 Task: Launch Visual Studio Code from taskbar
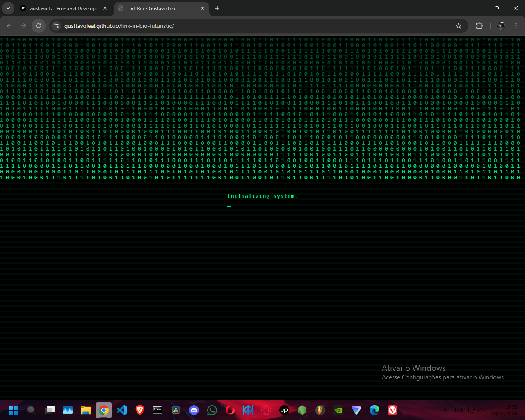[122, 410]
